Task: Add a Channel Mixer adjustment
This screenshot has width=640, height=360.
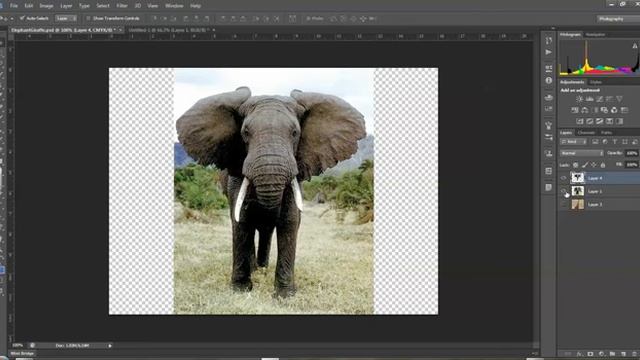Action: point(614,110)
